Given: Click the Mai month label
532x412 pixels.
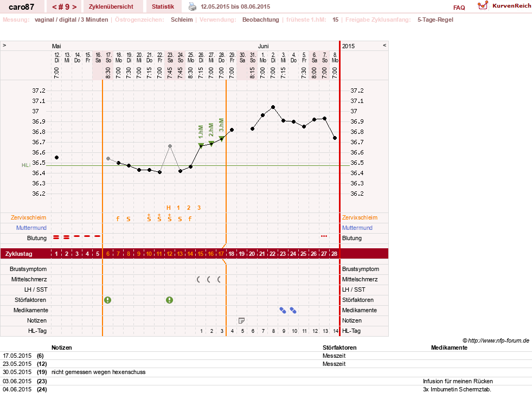Looking at the screenshot, I should point(56,46).
